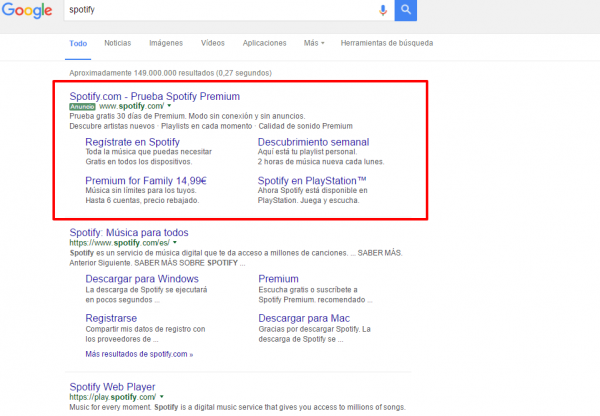The width and height of the screenshot is (600, 416).
Task: Click Más resultados de spotify.com
Action: click(139, 354)
